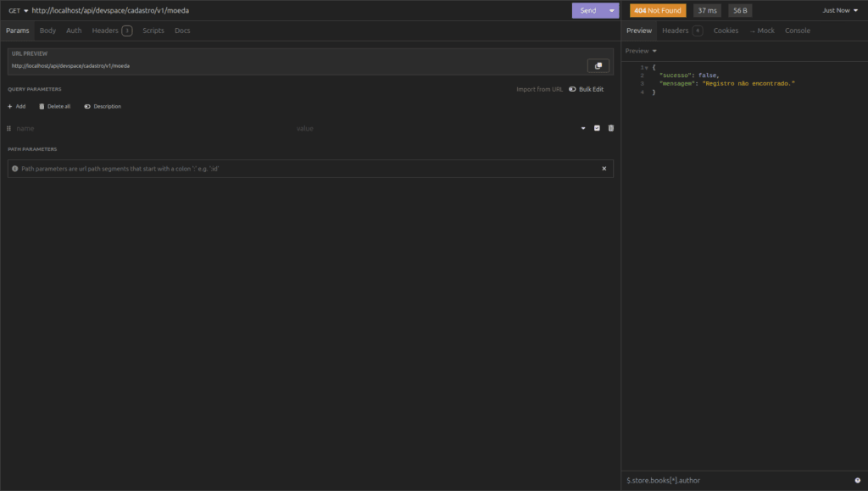Open the Docs tab
This screenshot has width=868, height=491.
coord(182,31)
